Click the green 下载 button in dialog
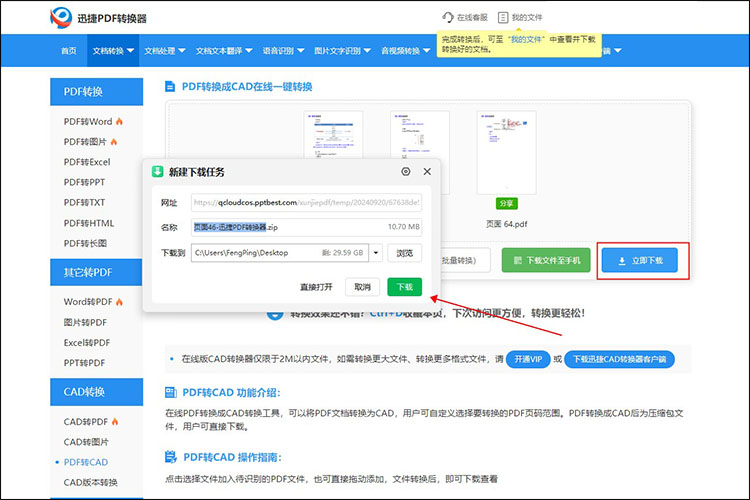 [405, 287]
